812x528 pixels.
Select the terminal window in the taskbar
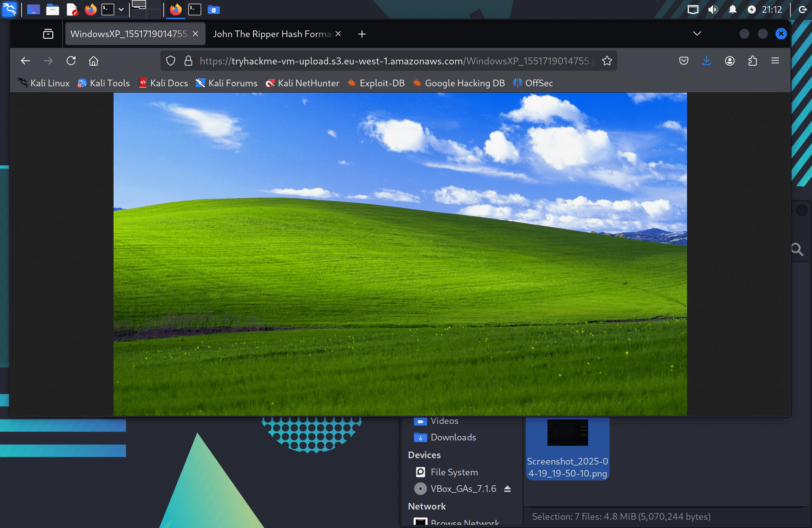[x=195, y=10]
